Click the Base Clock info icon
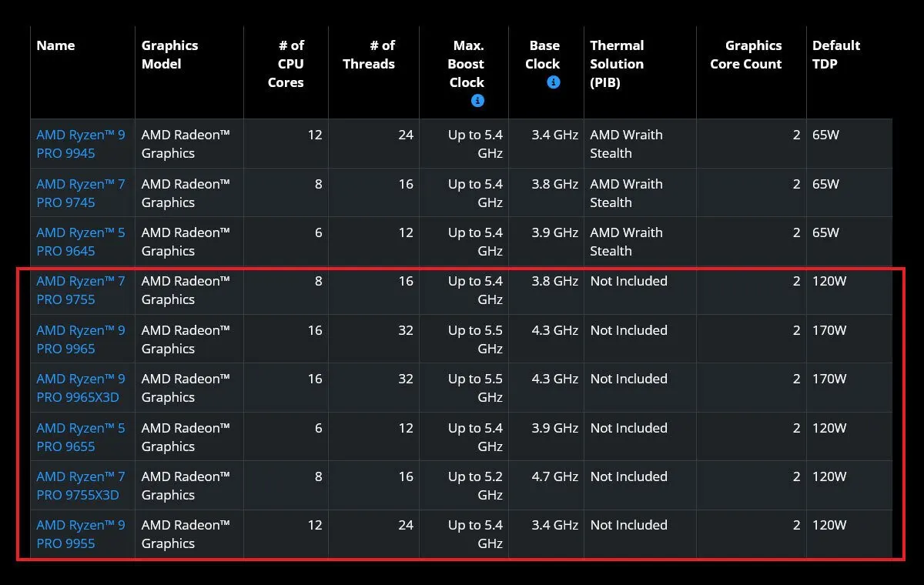The height and width of the screenshot is (585, 924). tap(554, 82)
